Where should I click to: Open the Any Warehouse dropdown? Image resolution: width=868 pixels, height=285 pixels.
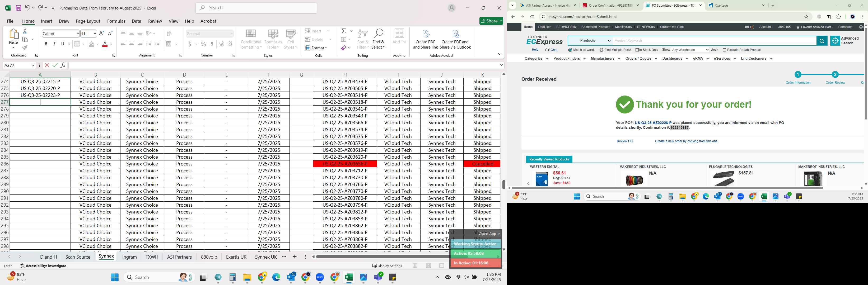pos(690,50)
